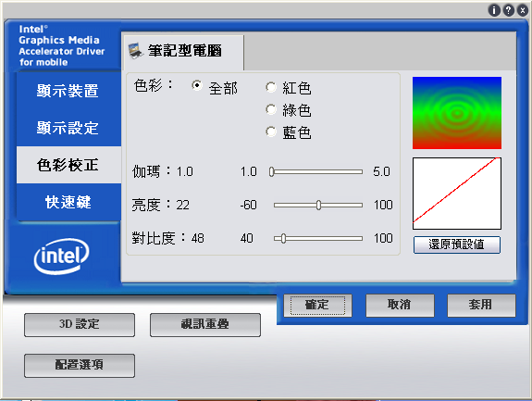Screen dimensions: 532x401
Task: Click the color ripple preview image
Action: [x=457, y=113]
